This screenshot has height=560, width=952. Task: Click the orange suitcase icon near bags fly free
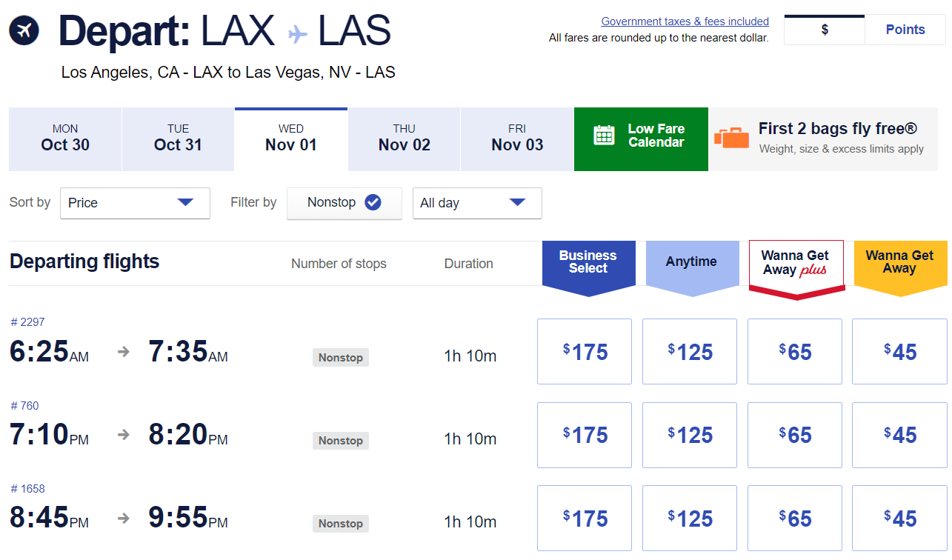click(x=732, y=138)
